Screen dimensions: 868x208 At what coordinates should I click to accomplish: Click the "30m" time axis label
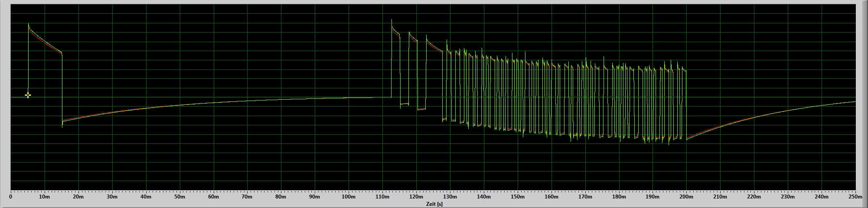click(x=112, y=197)
